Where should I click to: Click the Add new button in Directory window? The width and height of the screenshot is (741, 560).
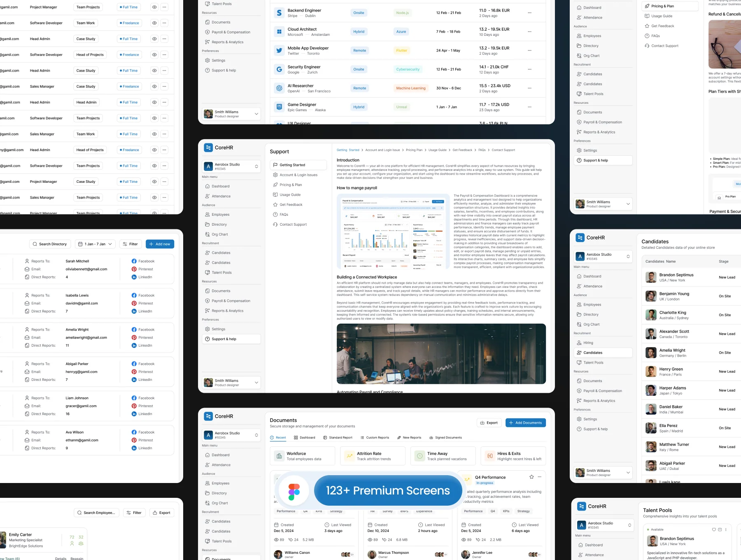coord(160,244)
